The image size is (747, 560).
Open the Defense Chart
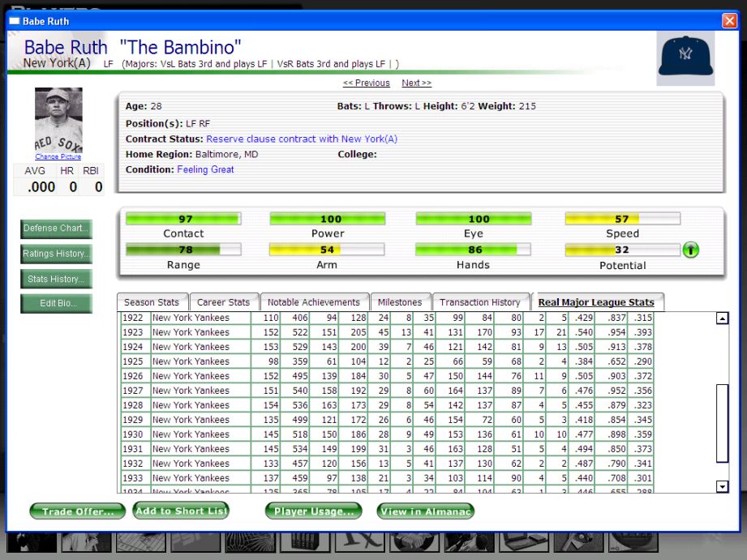[56, 229]
